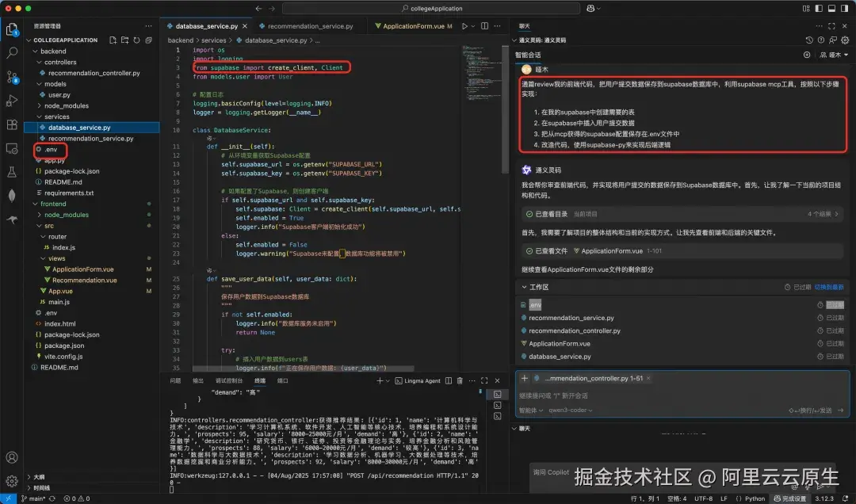Open the Explorer view in activity bar

point(11,29)
